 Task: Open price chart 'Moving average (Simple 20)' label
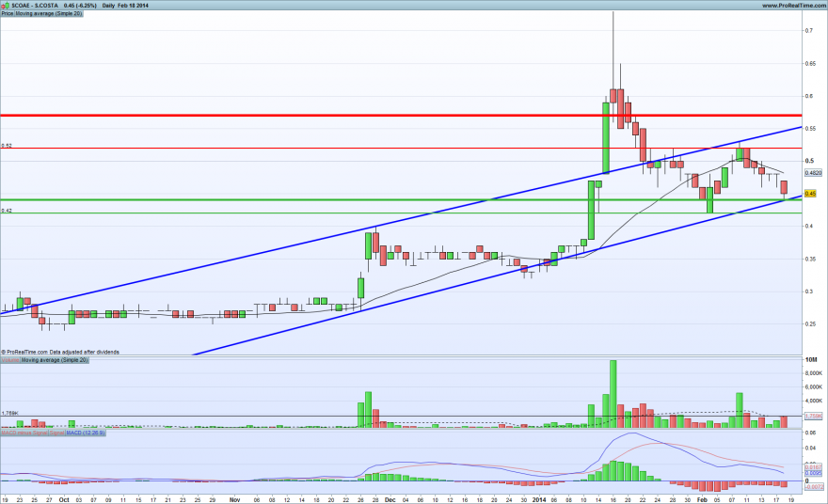click(49, 13)
